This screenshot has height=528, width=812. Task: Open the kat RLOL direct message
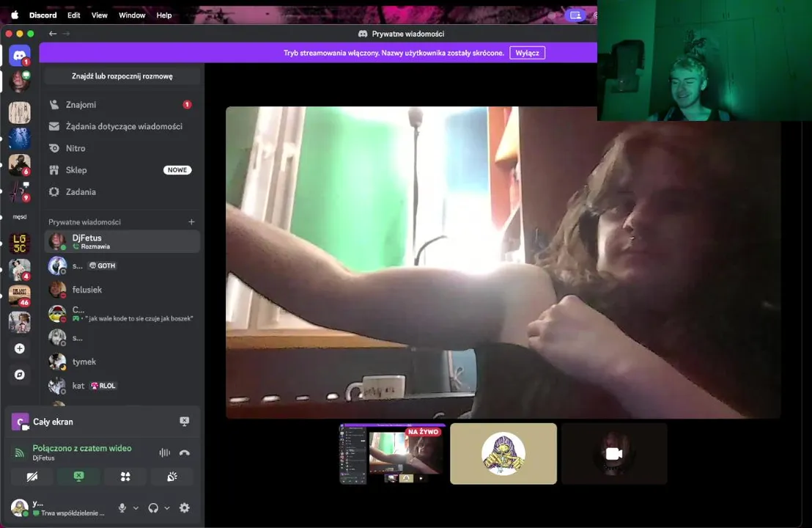[122, 386]
